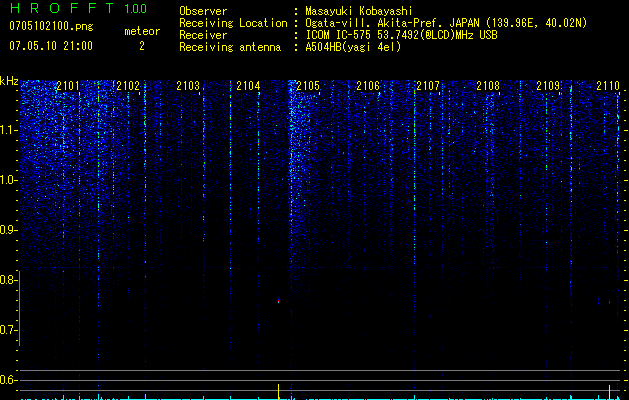The height and width of the screenshot is (400, 629).
Task: Click the 2101 time marker
Action: coord(68,85)
